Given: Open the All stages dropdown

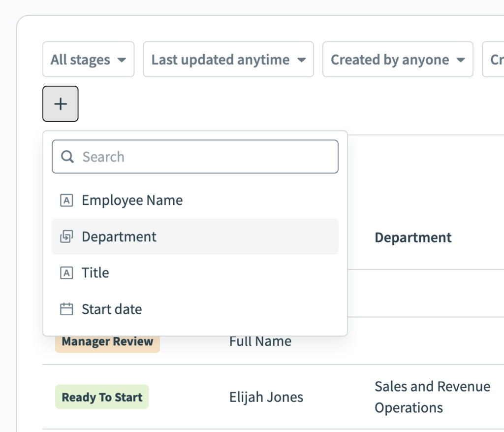Looking at the screenshot, I should tap(88, 59).
